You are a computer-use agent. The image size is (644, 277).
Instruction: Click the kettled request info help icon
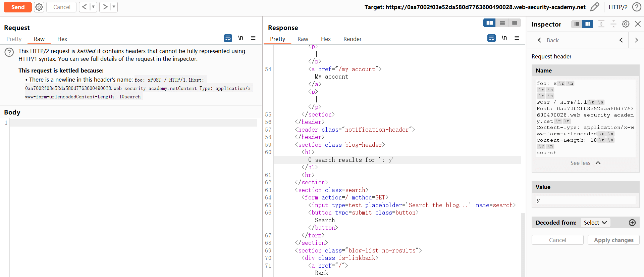[x=9, y=52]
